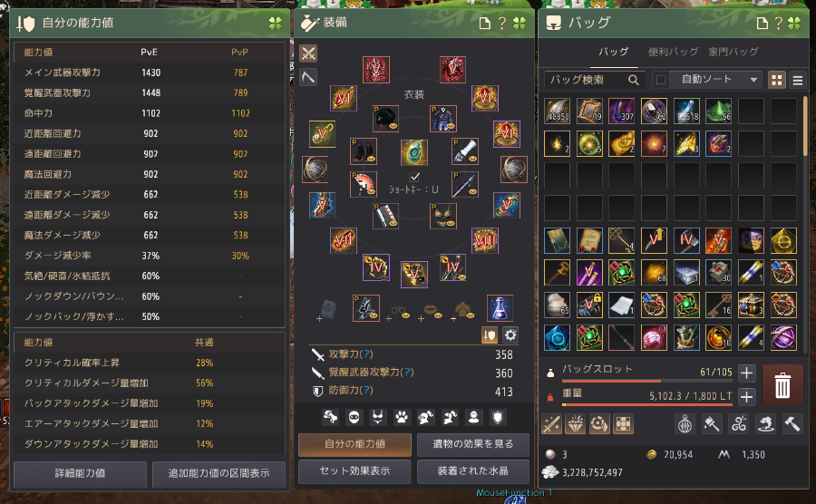Click into the バッグ検索 search field
This screenshot has height=504, width=816.
pyautogui.click(x=587, y=80)
